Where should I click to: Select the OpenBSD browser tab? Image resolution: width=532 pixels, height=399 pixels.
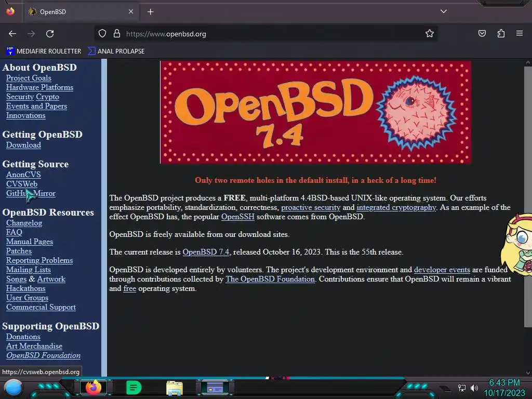tap(81, 12)
